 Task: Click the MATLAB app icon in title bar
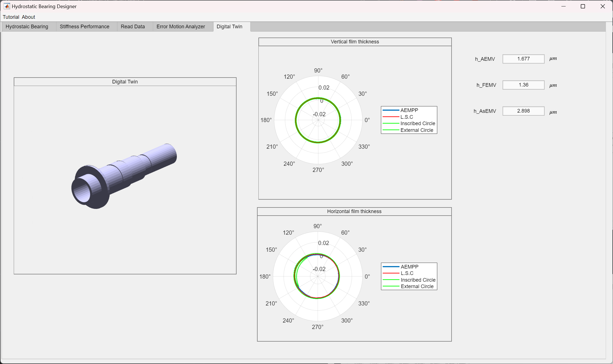pyautogui.click(x=7, y=6)
